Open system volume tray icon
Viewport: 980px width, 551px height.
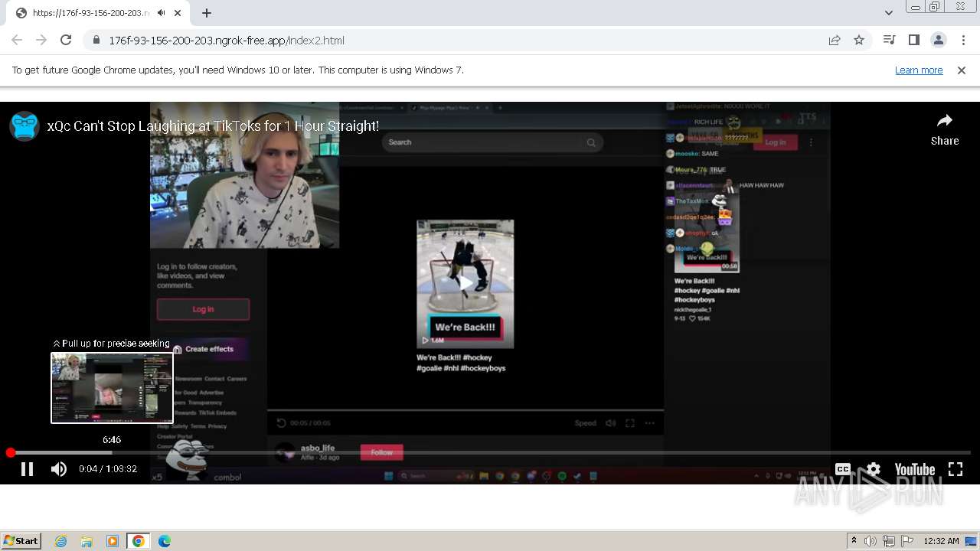coord(871,541)
